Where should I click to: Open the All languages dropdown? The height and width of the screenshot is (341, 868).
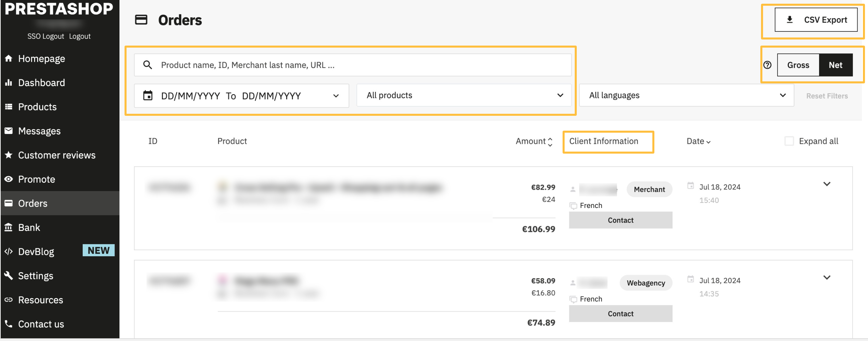686,95
